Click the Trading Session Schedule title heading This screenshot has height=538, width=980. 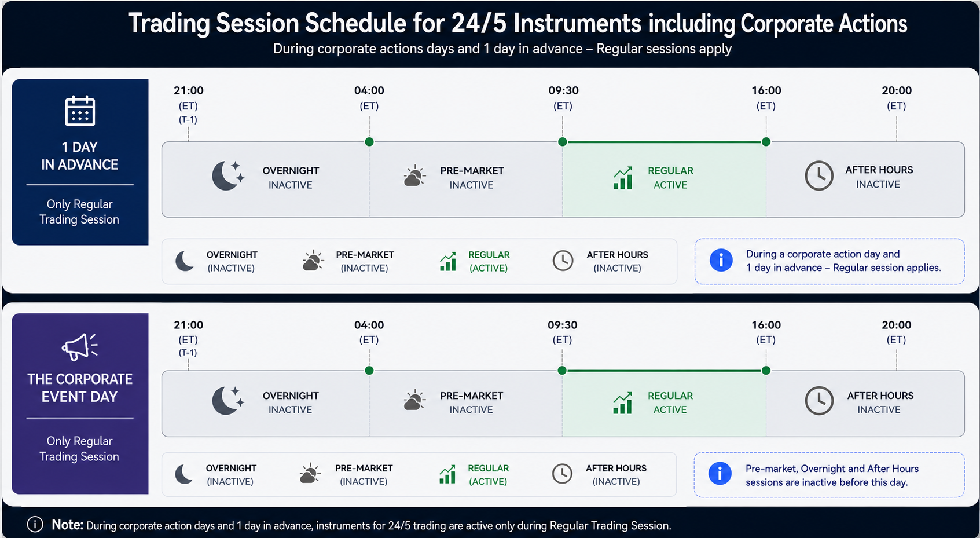[517, 23]
